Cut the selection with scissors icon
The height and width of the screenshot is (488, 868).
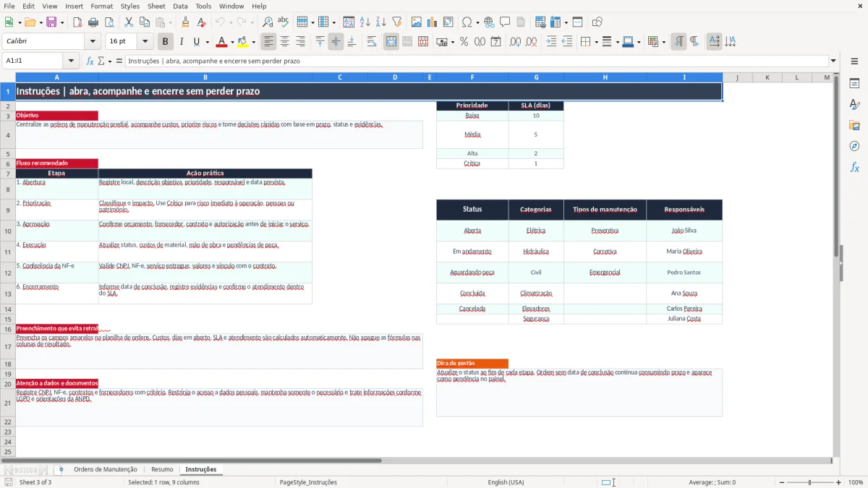coord(128,22)
